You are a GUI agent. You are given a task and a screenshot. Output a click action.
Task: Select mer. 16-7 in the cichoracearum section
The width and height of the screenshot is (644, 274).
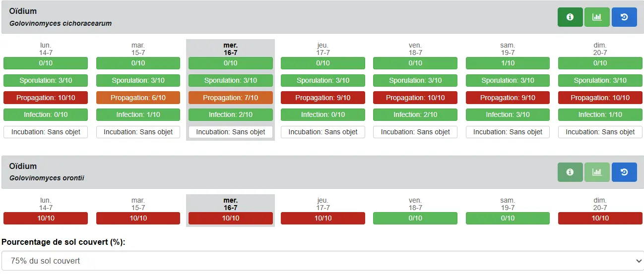230,49
